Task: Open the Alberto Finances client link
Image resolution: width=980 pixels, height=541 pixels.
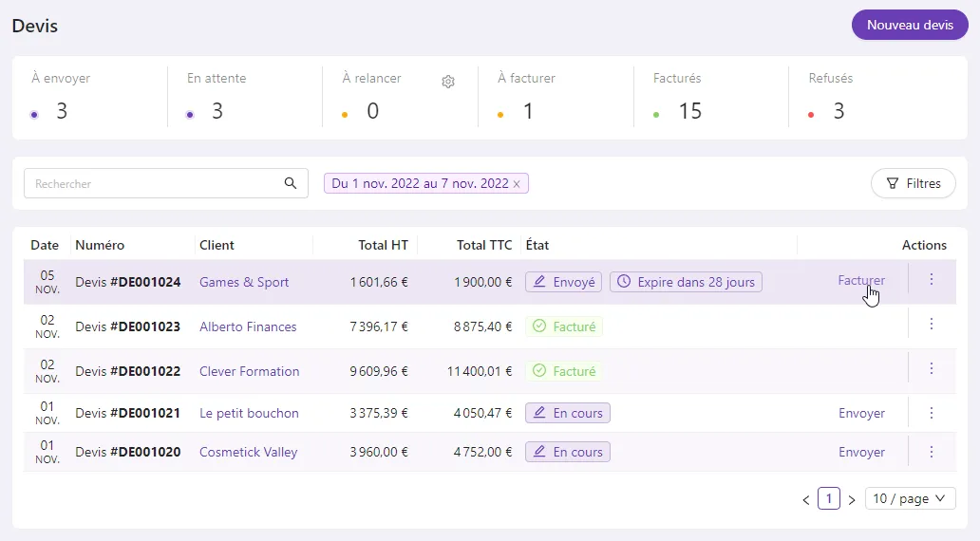Action: point(248,326)
